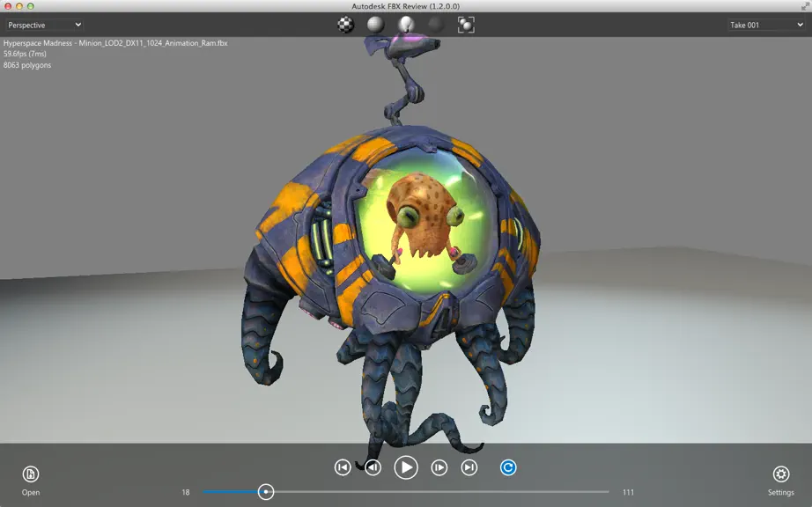The height and width of the screenshot is (507, 812).
Task: Click the frame-all objects icon
Action: [x=466, y=25]
